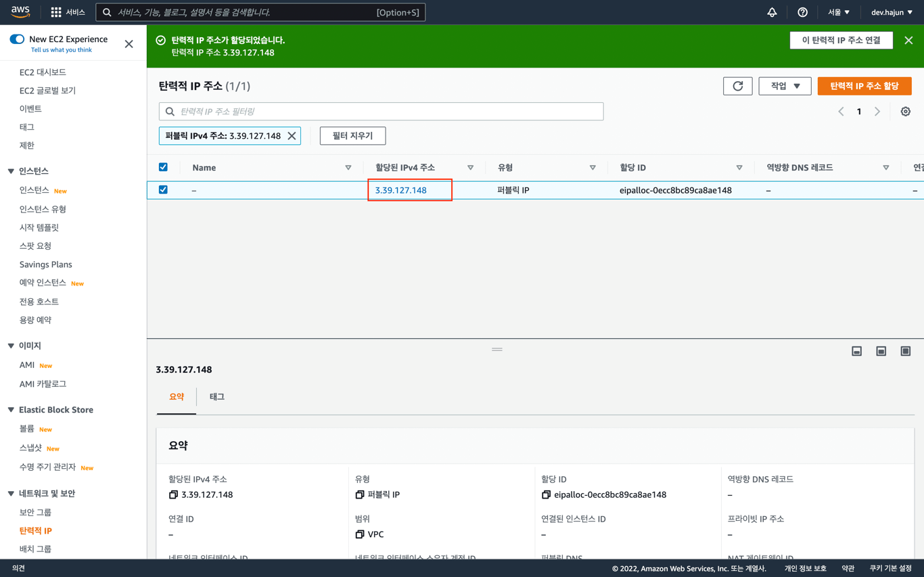Open the notifications bell
The width and height of the screenshot is (924, 577).
click(772, 12)
